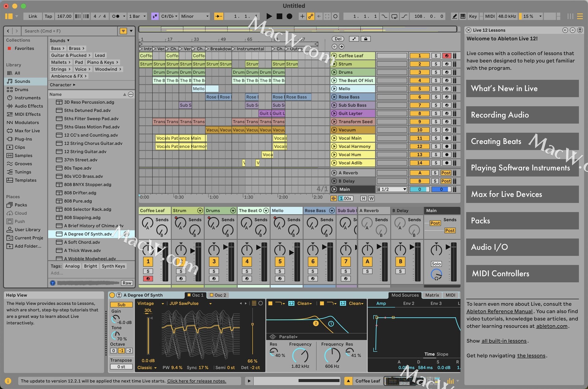Click the Stop transport button
The height and width of the screenshot is (389, 588).
click(279, 16)
